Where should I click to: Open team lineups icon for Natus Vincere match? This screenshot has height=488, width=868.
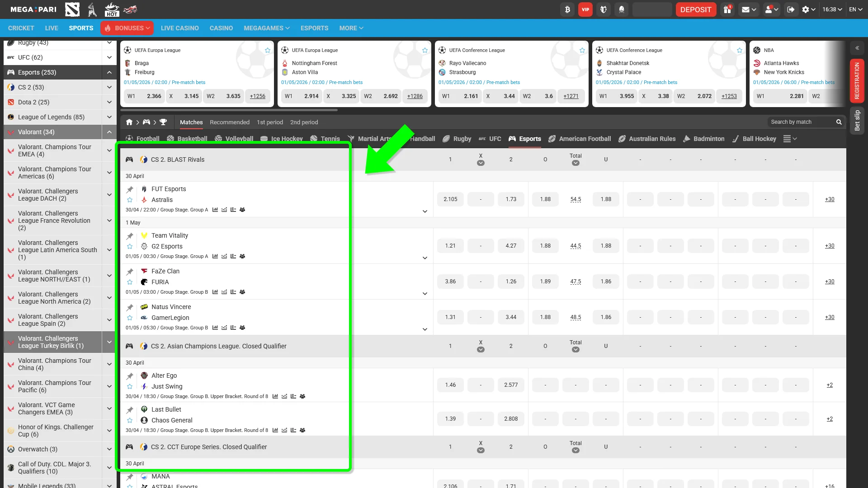[x=242, y=328]
